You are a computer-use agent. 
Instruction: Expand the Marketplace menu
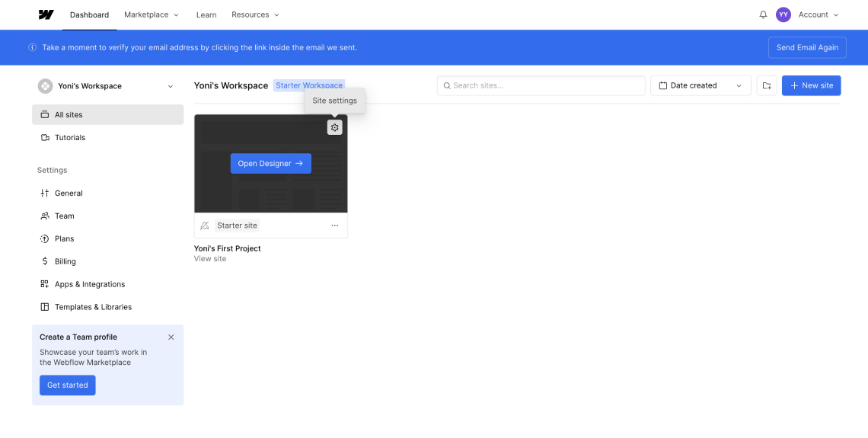(151, 14)
